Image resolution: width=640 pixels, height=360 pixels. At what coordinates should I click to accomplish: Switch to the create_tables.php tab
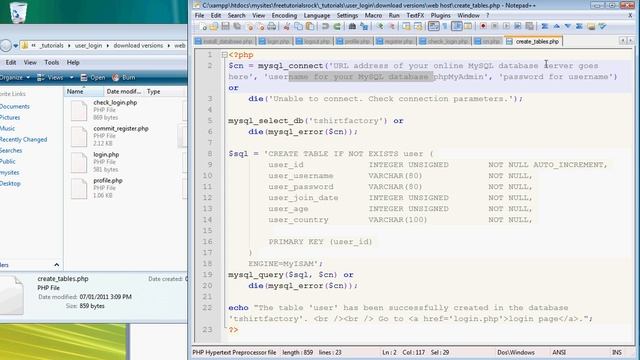(x=533, y=41)
